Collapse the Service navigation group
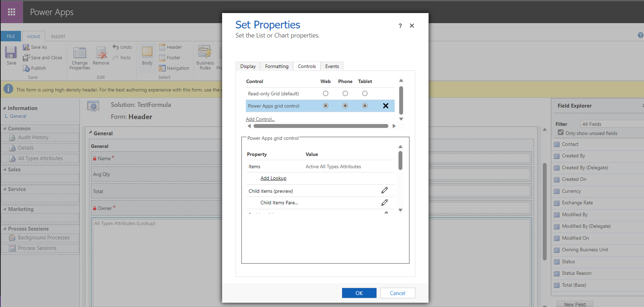This screenshot has height=307, width=644. [x=5, y=189]
